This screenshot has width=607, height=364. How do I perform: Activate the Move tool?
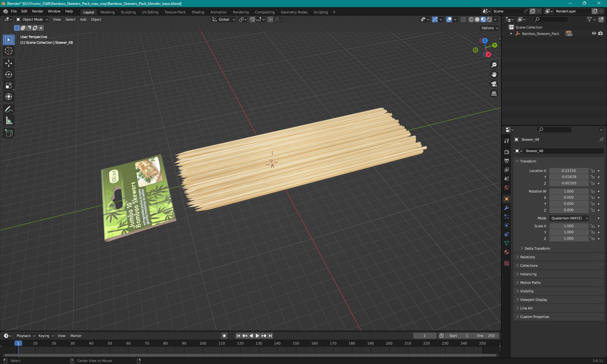coord(9,63)
